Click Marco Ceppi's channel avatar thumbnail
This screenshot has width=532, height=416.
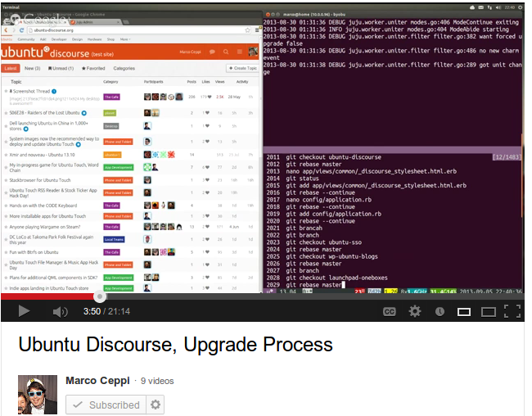pos(38,394)
